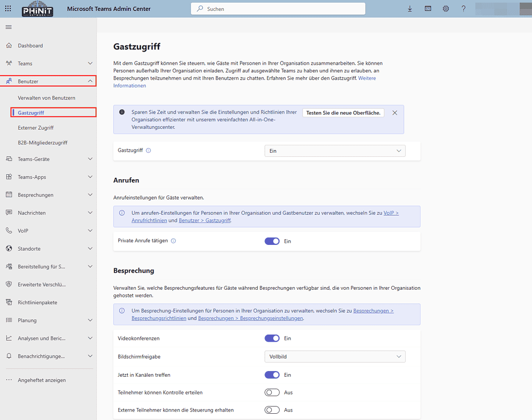This screenshot has height=420, width=532.
Task: Open the settings gear in the top bar
Action: [446, 8]
